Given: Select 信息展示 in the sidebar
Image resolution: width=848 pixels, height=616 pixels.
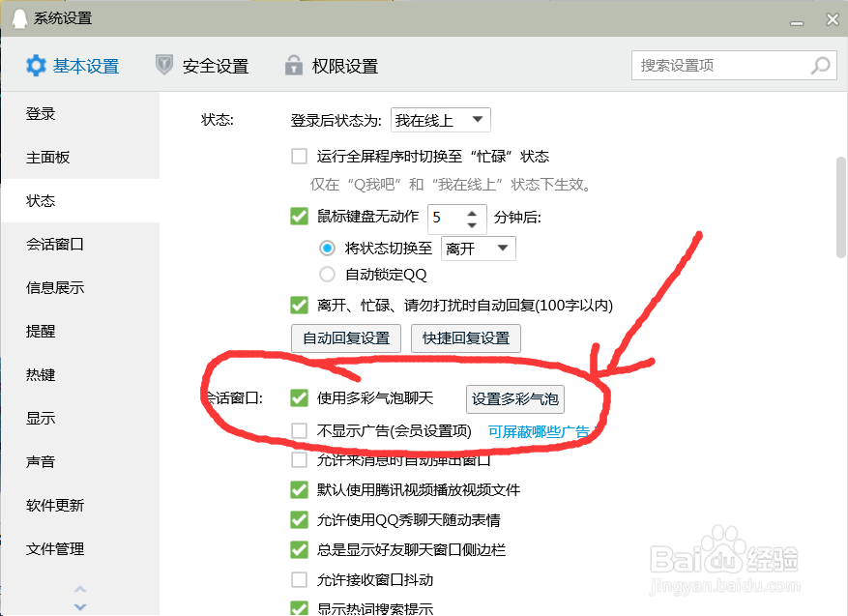Looking at the screenshot, I should tap(80, 288).
